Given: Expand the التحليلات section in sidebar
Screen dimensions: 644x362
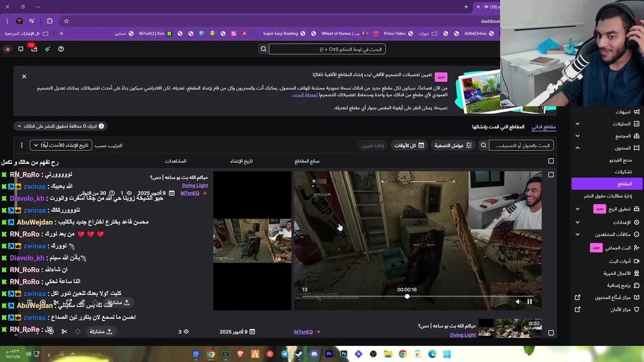Looking at the screenshot, I should pos(578,124).
